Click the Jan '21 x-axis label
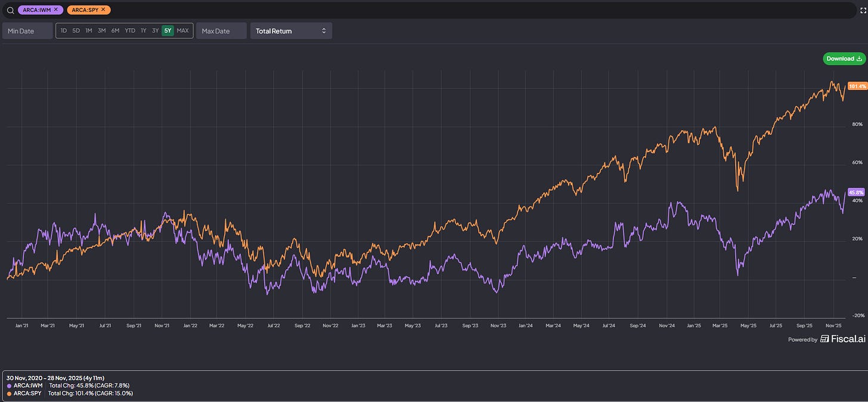 click(x=22, y=326)
